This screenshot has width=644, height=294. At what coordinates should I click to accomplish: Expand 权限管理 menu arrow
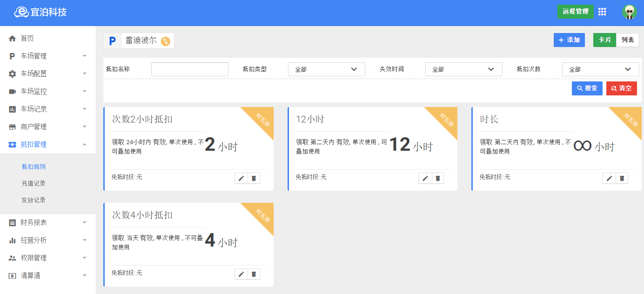tap(85, 258)
